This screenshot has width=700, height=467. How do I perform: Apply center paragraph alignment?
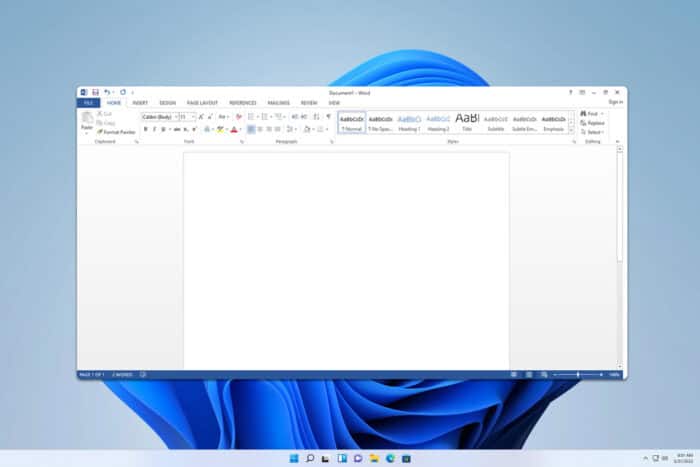[x=260, y=129]
